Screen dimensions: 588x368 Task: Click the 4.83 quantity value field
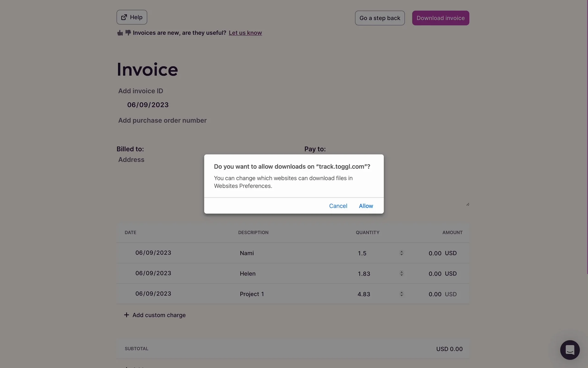point(364,294)
